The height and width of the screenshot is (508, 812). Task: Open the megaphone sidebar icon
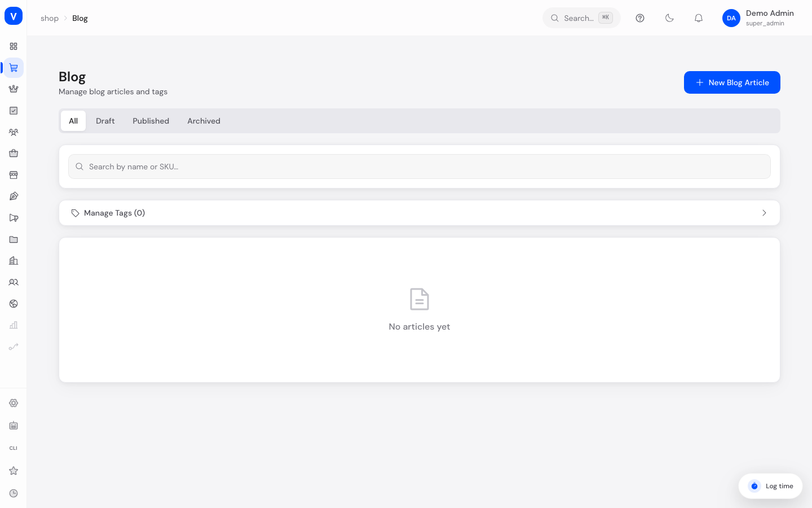pos(14,218)
